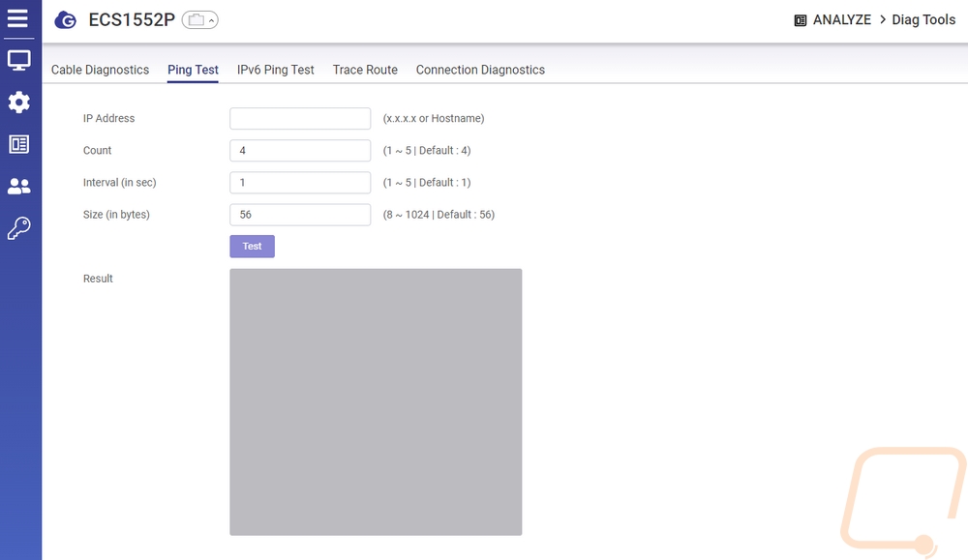Image resolution: width=968 pixels, height=560 pixels.
Task: Open the IPv6 Ping Test tab
Action: tap(276, 70)
